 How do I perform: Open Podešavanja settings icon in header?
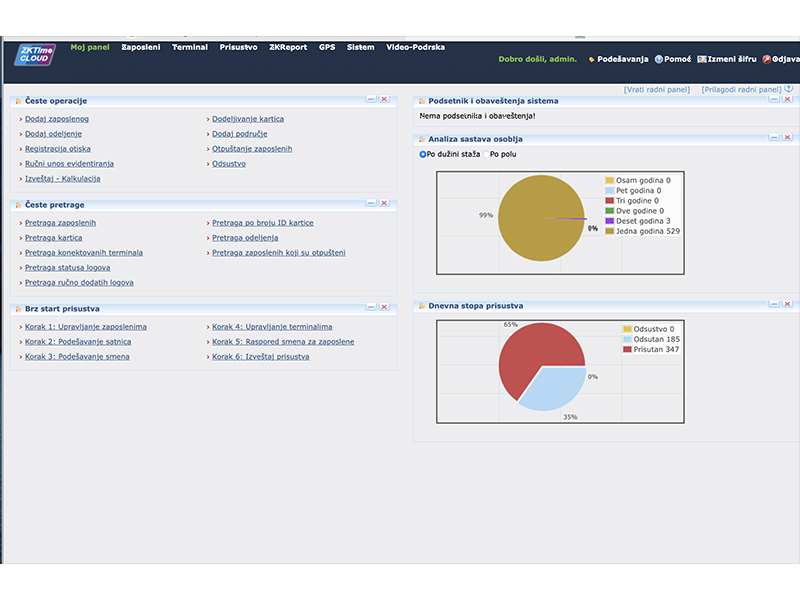pyautogui.click(x=592, y=59)
